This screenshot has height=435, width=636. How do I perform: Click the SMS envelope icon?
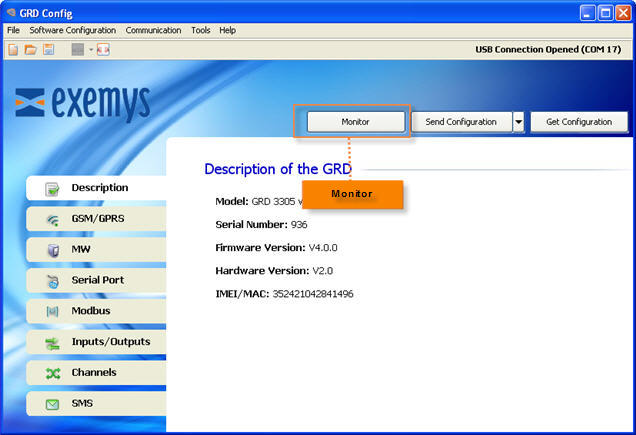[52, 404]
